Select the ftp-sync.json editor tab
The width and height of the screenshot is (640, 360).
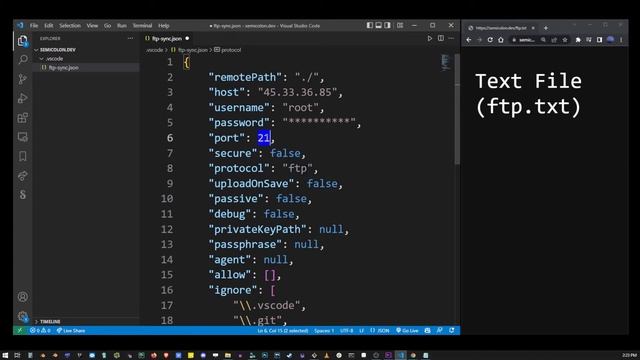coord(167,38)
